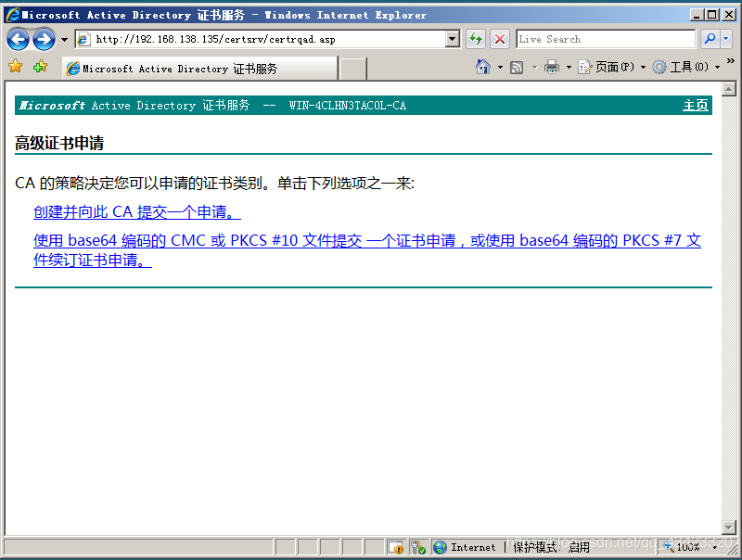Click the Stop loading red X icon
This screenshot has height=560, width=742.
tap(500, 39)
